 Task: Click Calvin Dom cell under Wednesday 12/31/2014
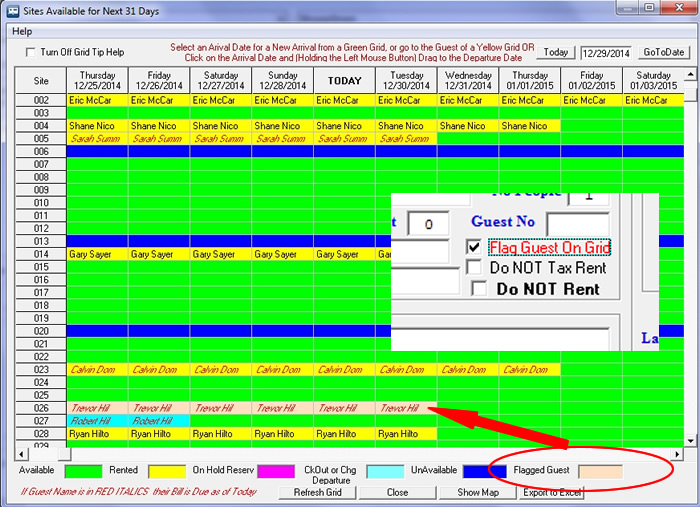(468, 370)
